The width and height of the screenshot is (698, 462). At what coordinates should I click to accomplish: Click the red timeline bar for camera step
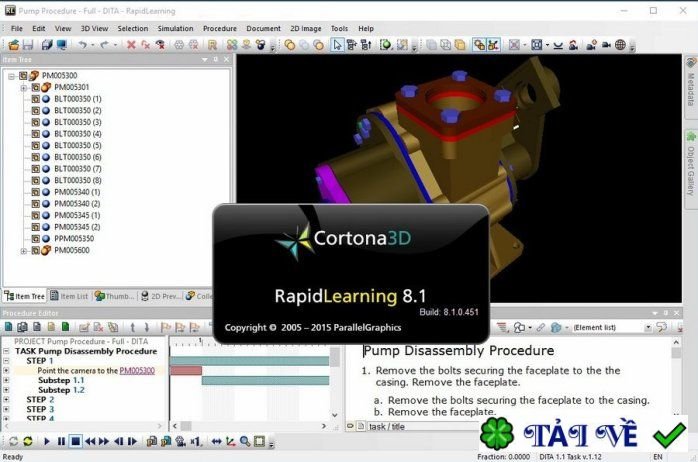186,370
